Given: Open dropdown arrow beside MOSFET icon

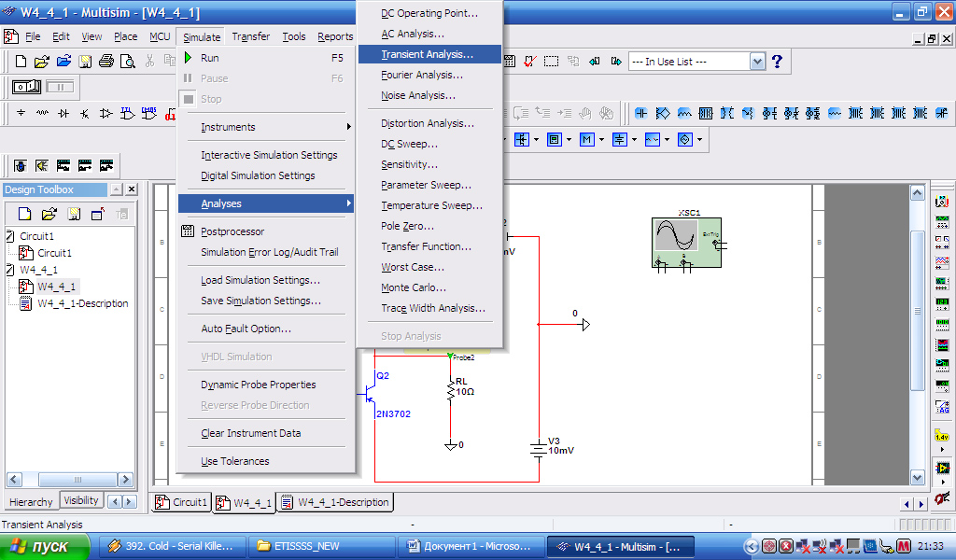Looking at the screenshot, I should pos(537,140).
